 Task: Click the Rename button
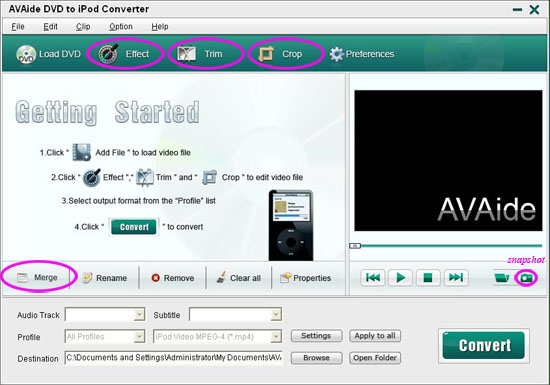(104, 278)
